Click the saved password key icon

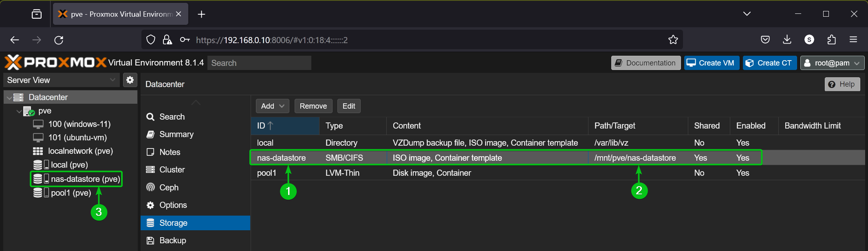point(185,40)
